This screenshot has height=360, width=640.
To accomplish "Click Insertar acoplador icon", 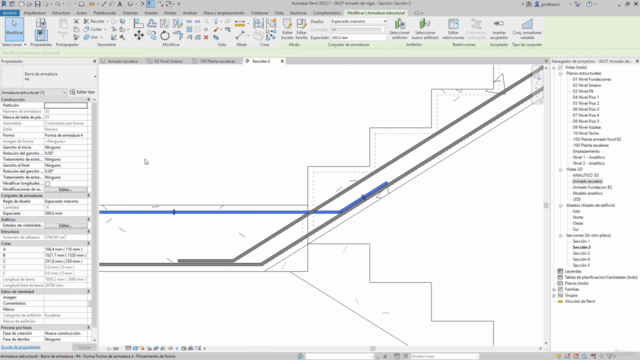I will click(499, 29).
